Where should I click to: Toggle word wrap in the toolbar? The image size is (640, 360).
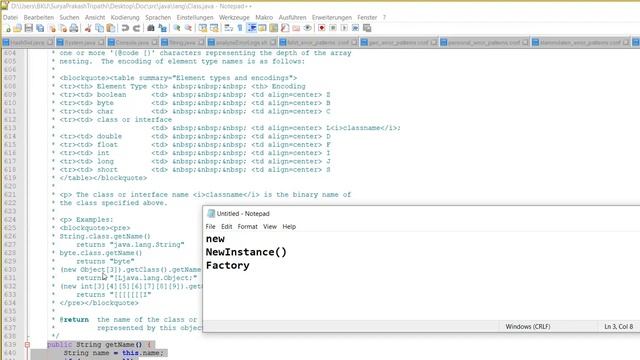tap(229, 28)
